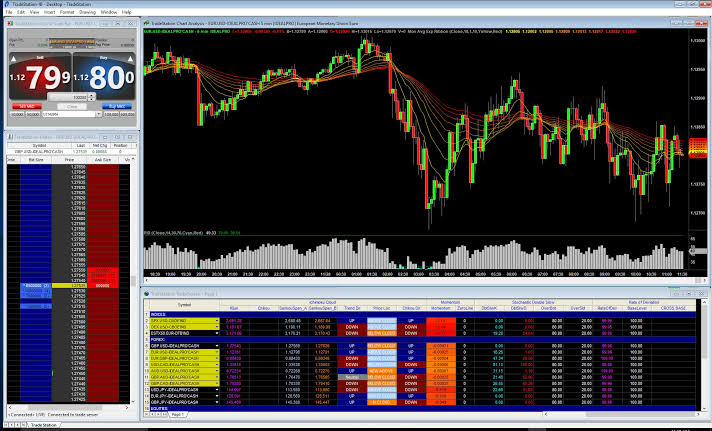
Task: Open the GBP.USD-IDEALPRO'CASH dropdown arrow in RadarScreen
Action: (x=217, y=346)
